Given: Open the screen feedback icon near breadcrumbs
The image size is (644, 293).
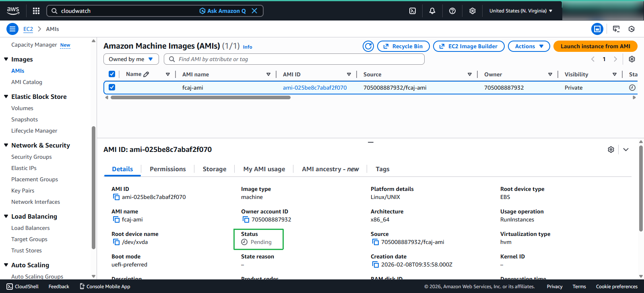Looking at the screenshot, I should pos(616,29).
